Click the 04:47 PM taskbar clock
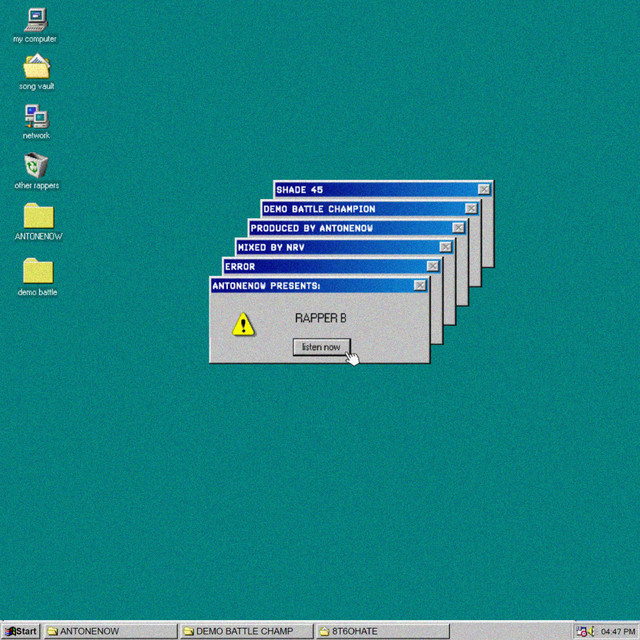The height and width of the screenshot is (640, 640). coord(618,632)
